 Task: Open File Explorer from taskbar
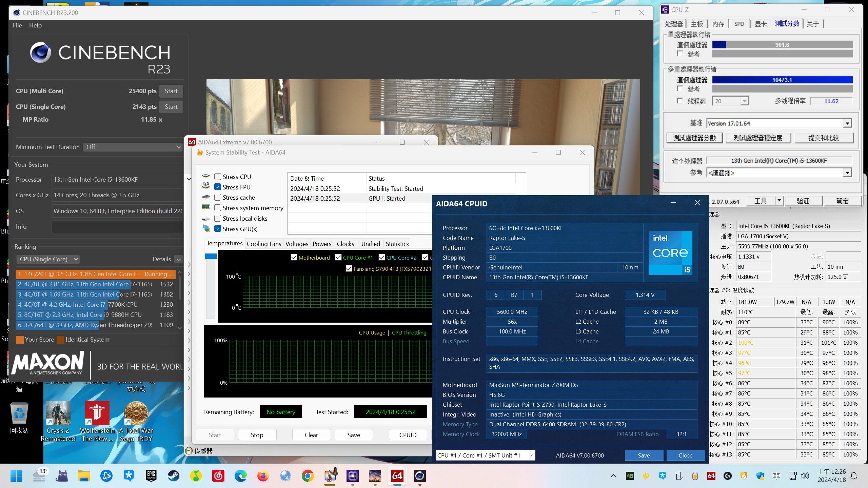coord(84,476)
